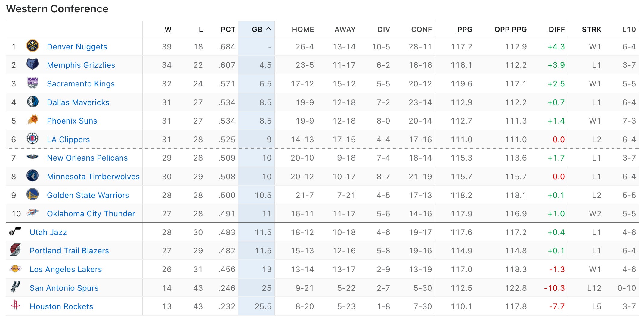Image resolution: width=644 pixels, height=323 pixels.
Task: Click the Houston Rockets logo
Action: pos(15,306)
